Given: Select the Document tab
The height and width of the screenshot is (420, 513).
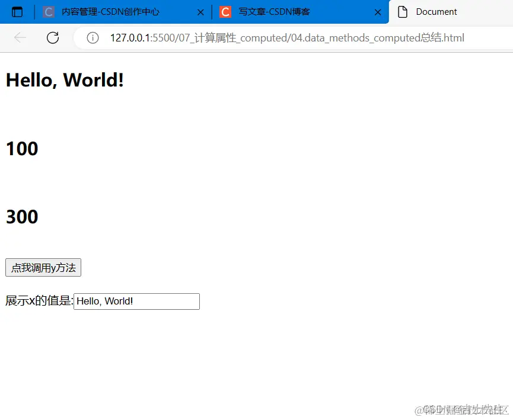Looking at the screenshot, I should click(x=451, y=12).
